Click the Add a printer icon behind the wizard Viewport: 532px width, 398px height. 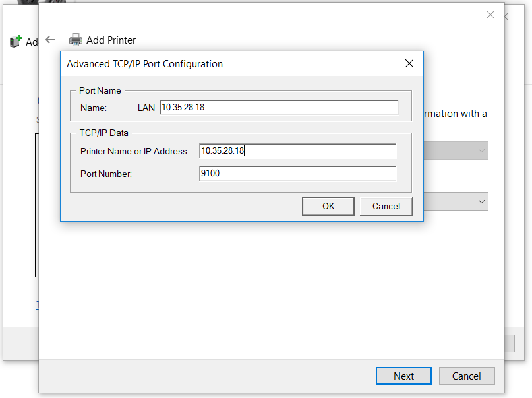[15, 41]
